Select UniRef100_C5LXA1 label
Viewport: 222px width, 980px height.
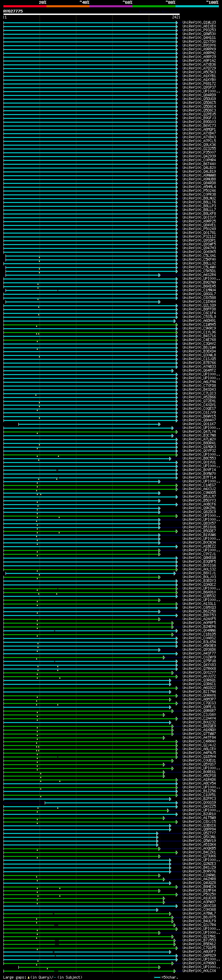(x=199, y=256)
